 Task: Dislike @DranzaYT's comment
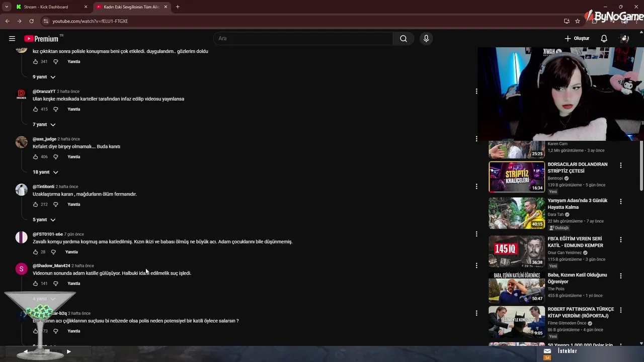click(x=56, y=109)
